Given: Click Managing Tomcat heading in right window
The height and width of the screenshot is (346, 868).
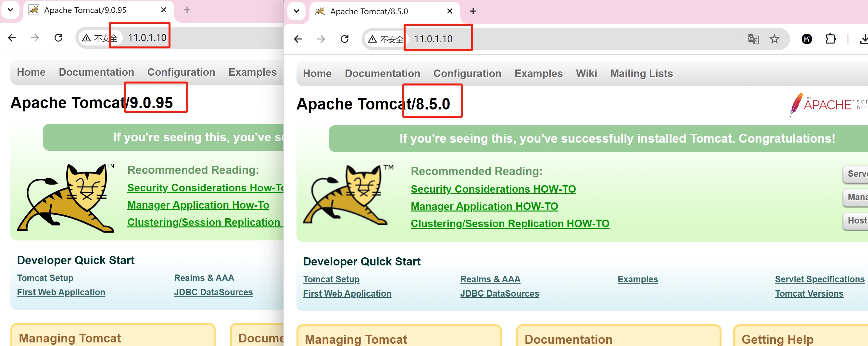Looking at the screenshot, I should (356, 339).
